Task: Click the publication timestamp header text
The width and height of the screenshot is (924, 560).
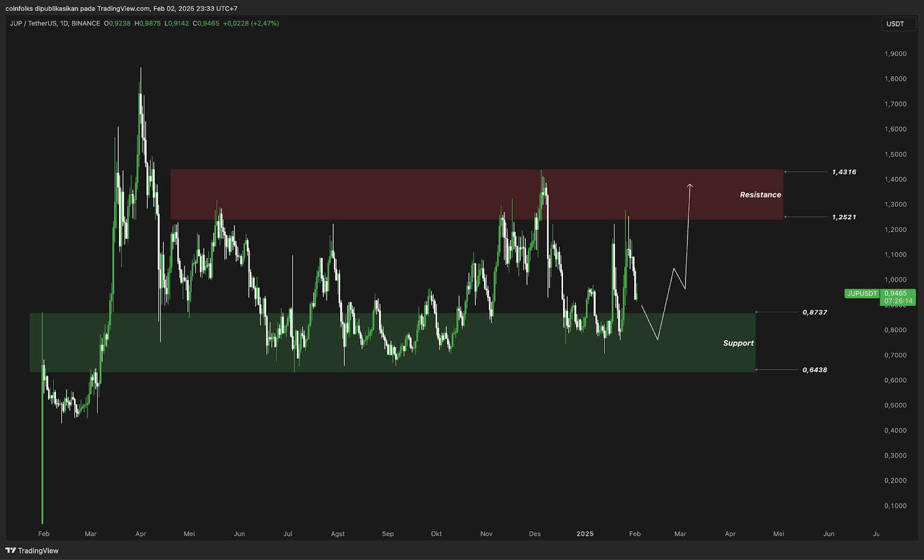Action: (121, 9)
